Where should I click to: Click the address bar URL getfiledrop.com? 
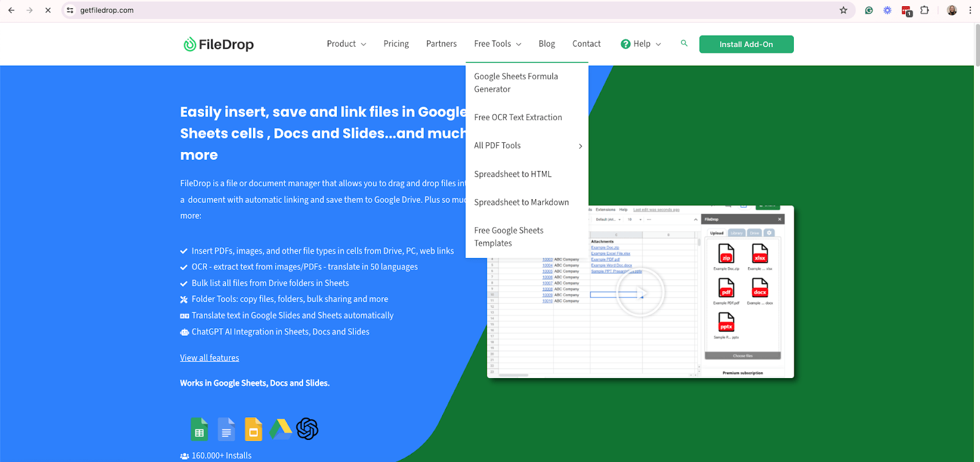pyautogui.click(x=107, y=10)
